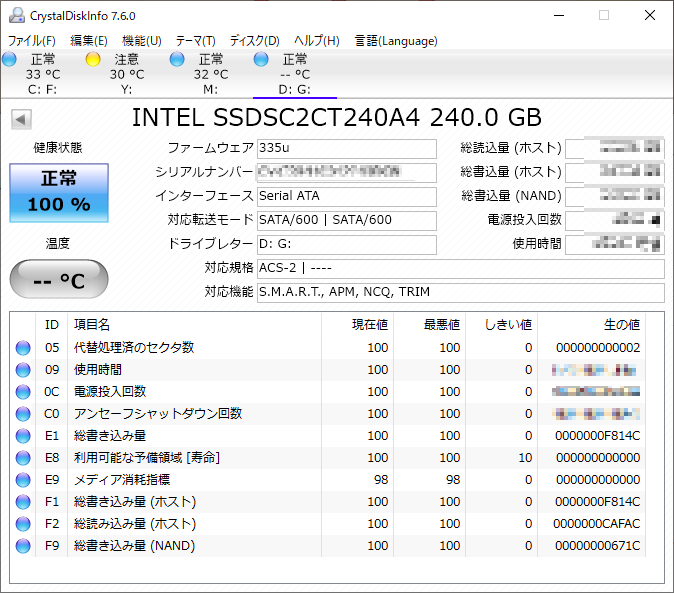Click status orb of row F9

pos(23,546)
